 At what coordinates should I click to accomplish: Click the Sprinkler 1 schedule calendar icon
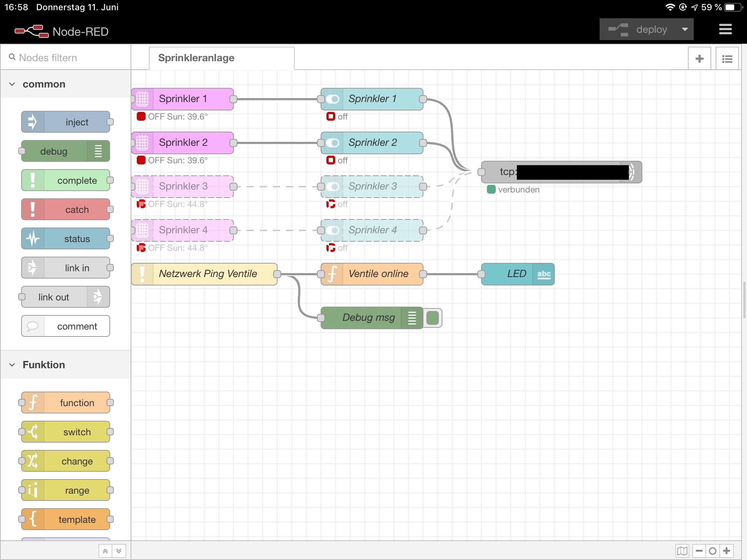tap(142, 99)
